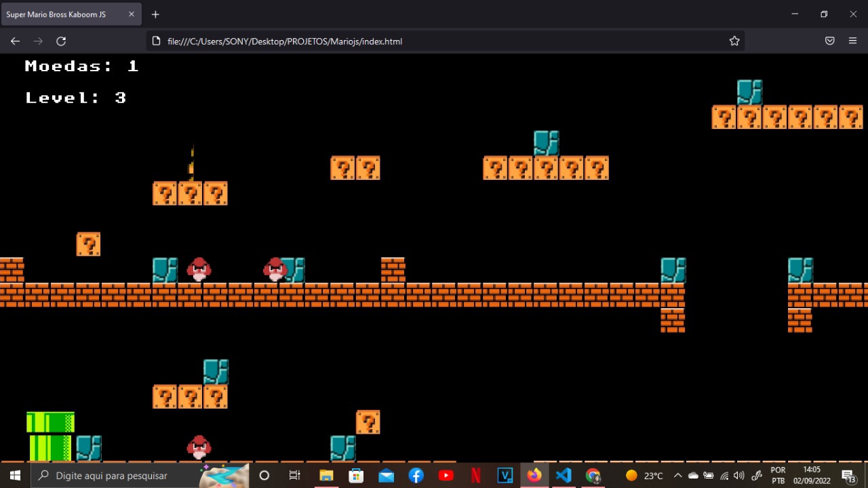Open Facebook from the taskbar

pyautogui.click(x=416, y=476)
